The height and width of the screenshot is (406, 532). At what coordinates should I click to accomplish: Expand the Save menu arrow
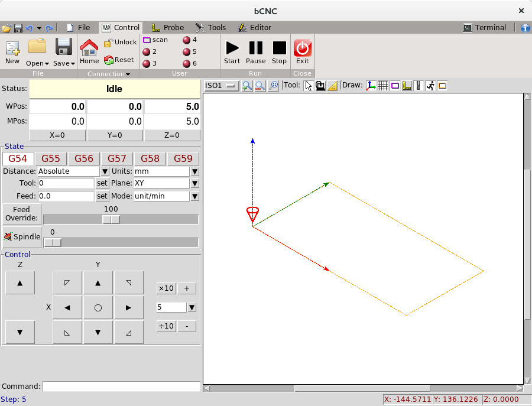coord(73,64)
